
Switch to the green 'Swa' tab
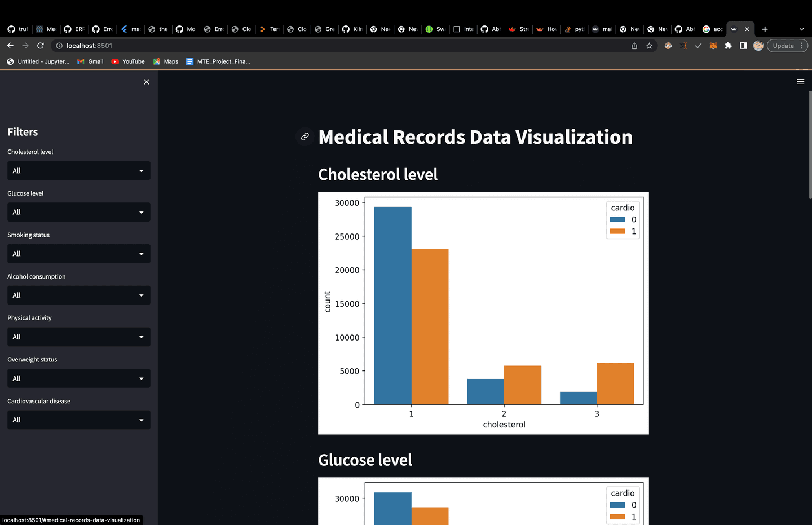pos(435,29)
